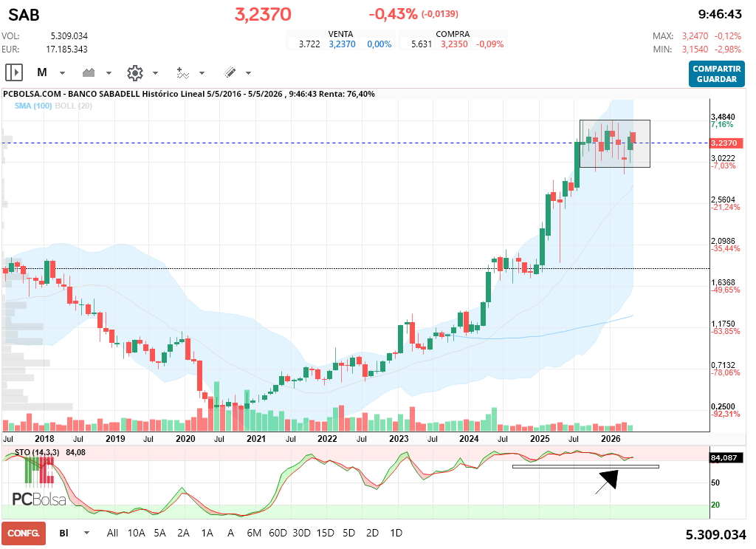Select the 30D time range
756x549 pixels.
tap(301, 533)
